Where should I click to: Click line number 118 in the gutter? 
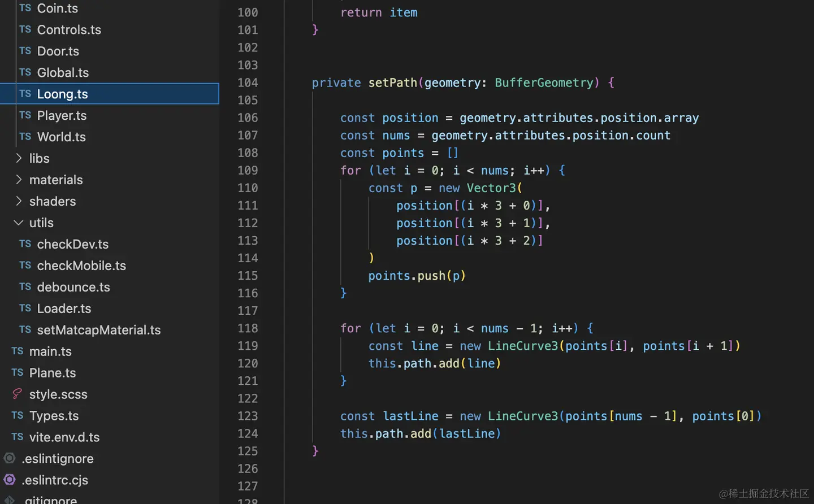[x=248, y=329]
